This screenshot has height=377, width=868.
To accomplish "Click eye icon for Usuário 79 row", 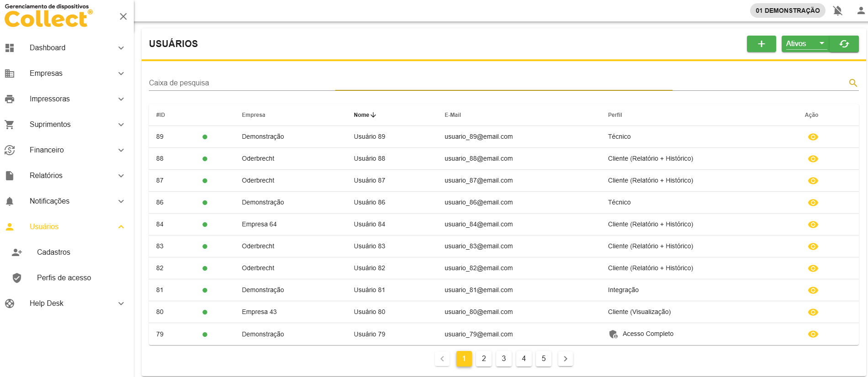I will 813,334.
